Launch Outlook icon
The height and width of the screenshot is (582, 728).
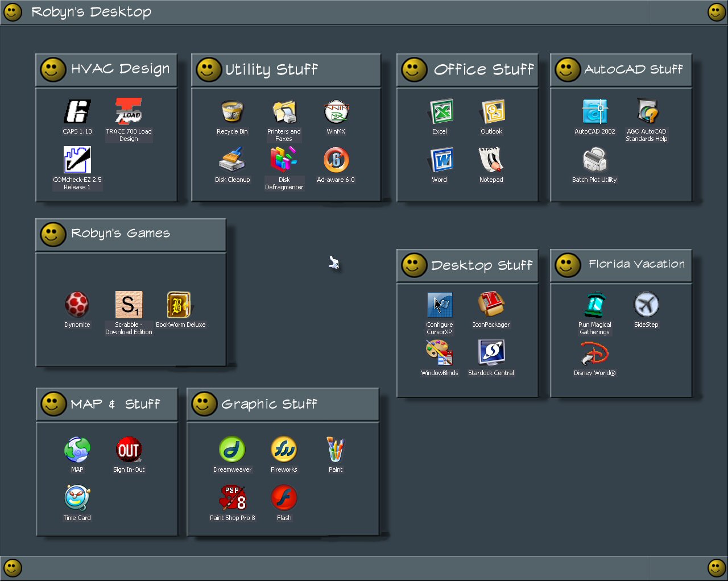pos(492,111)
